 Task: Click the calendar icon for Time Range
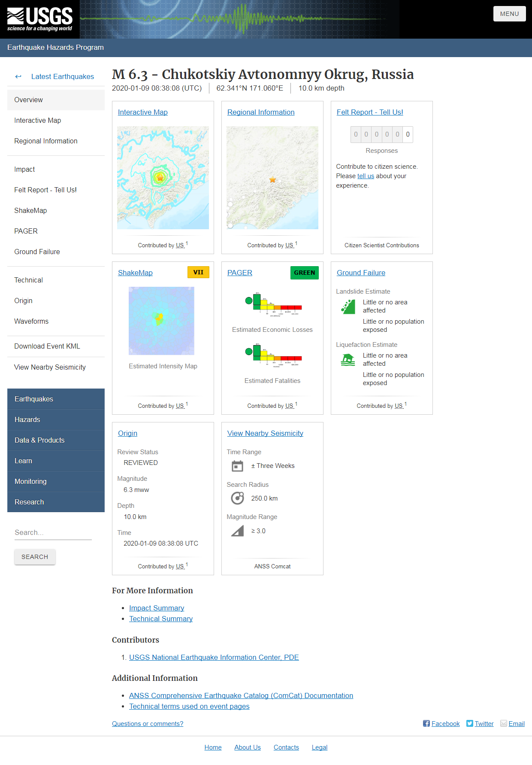pyautogui.click(x=237, y=466)
